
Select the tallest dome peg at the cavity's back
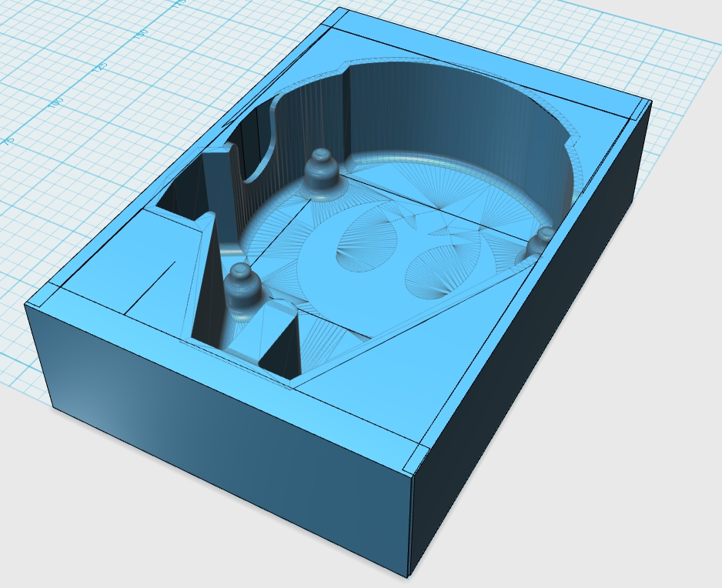[323, 175]
